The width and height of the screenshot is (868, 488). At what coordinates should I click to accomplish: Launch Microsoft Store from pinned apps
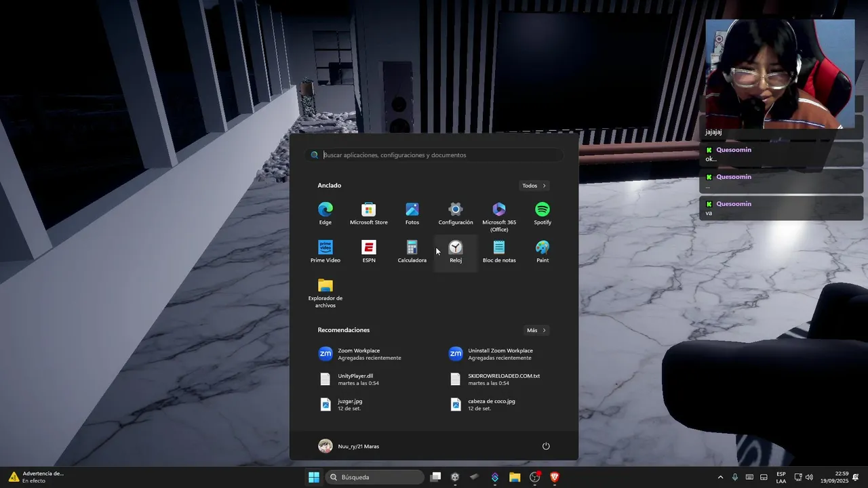point(369,213)
